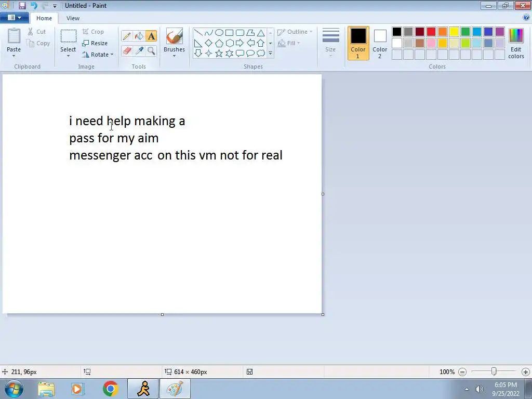Open the Rotate dropdown

(98, 54)
